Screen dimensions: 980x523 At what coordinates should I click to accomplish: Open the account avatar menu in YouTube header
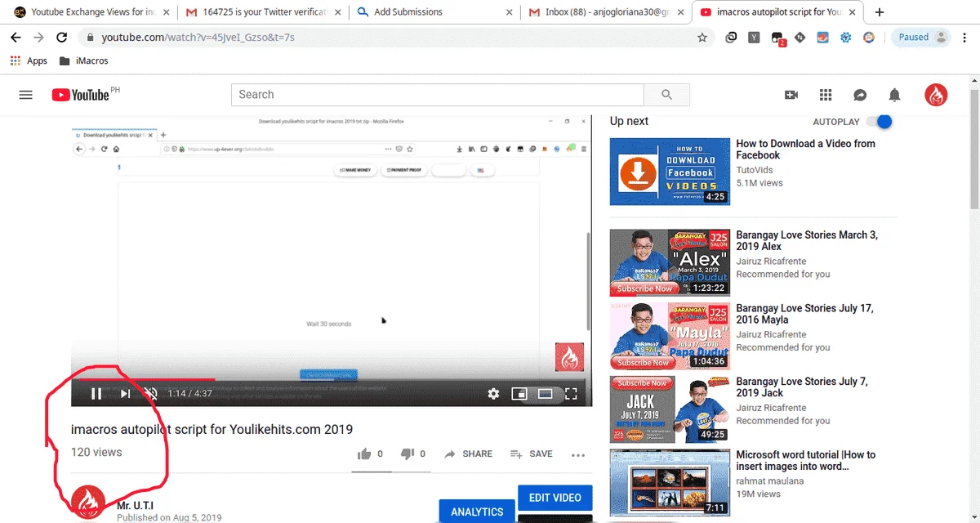point(936,95)
